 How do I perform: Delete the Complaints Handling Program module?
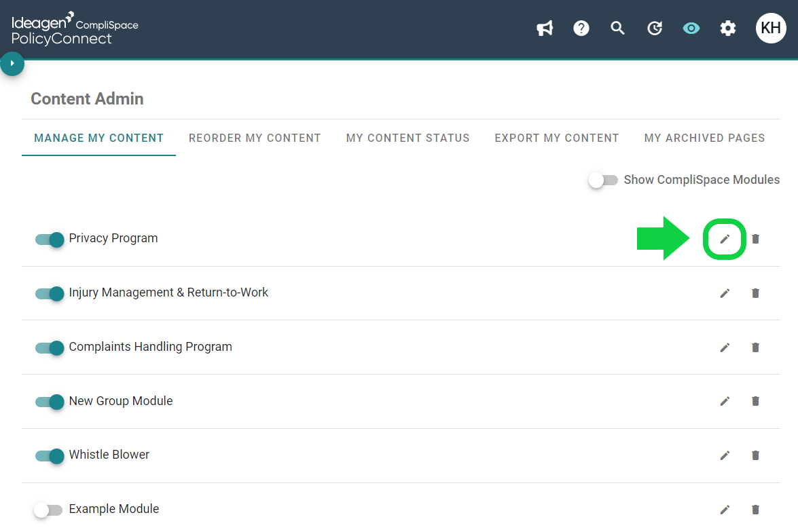click(x=755, y=348)
